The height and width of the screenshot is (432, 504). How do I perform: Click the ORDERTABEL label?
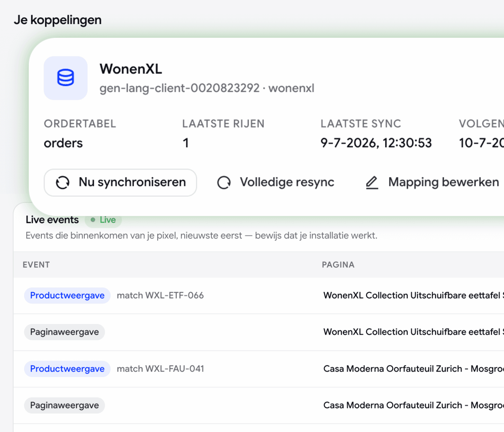80,124
